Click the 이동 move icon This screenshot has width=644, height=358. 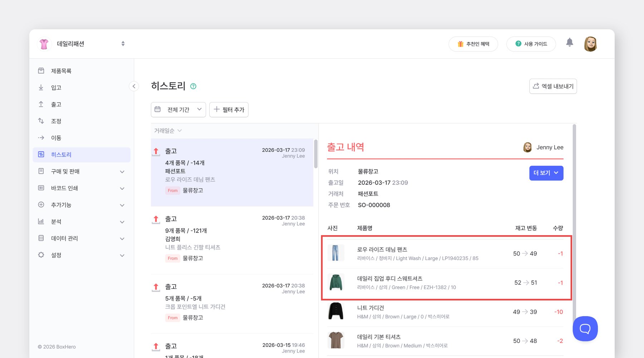(41, 138)
